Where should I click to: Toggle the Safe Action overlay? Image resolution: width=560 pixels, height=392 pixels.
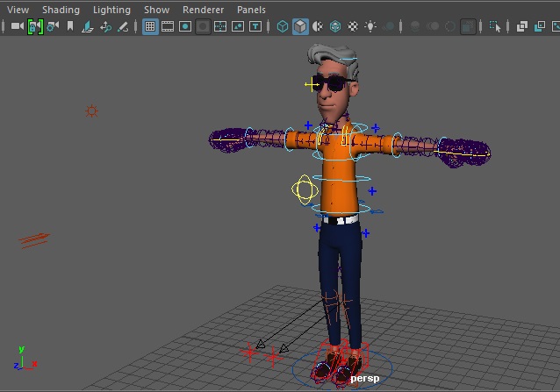pos(238,26)
